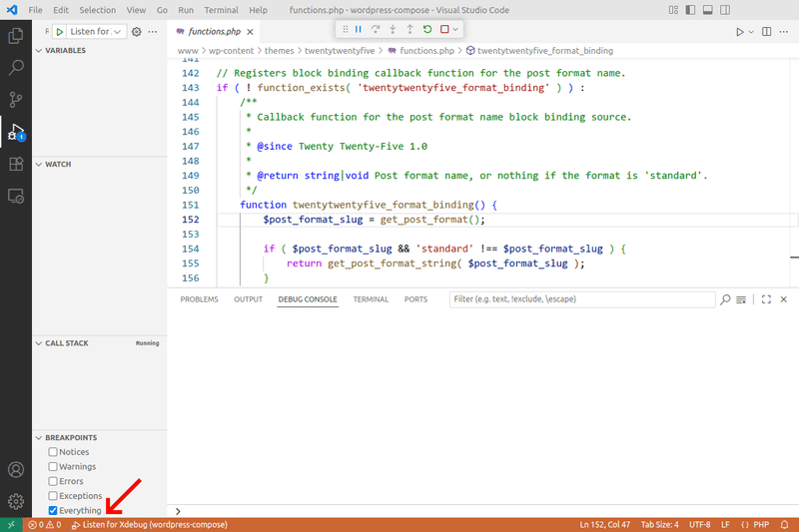Run the PHP file from editor title

739,32
